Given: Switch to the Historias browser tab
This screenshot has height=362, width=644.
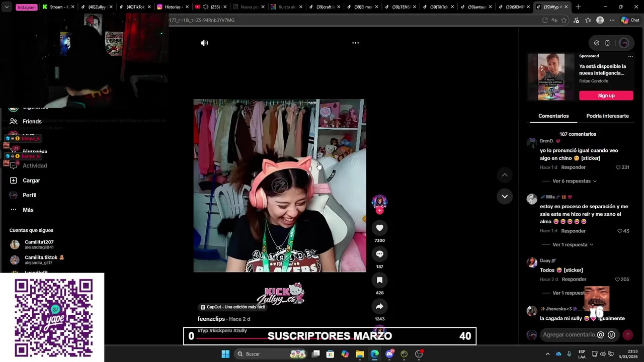Looking at the screenshot, I should [x=173, y=7].
